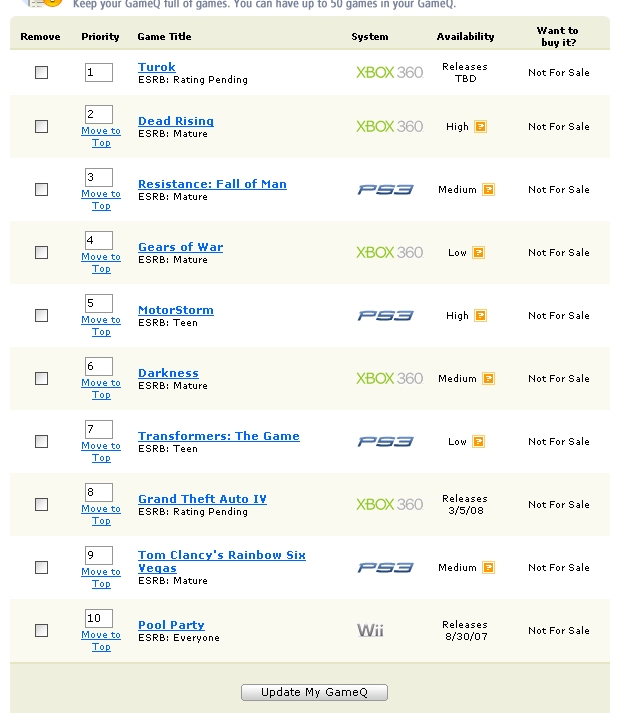
Task: Move Pool Party to top of queue
Action: click(x=101, y=641)
